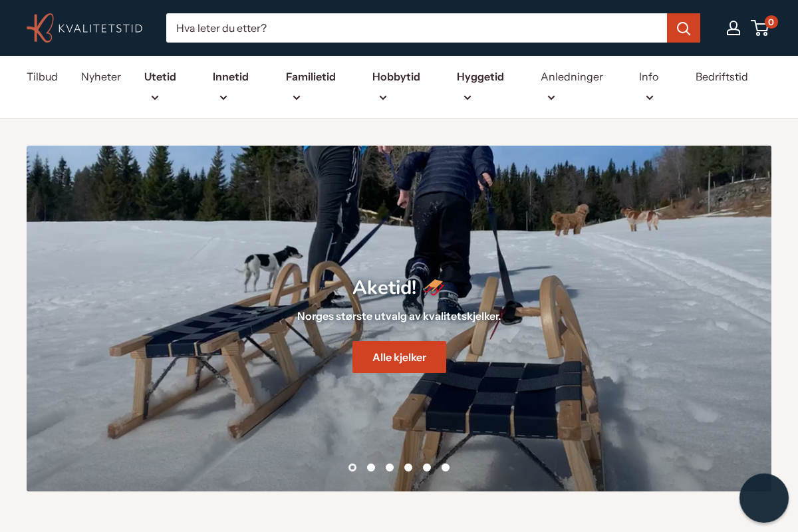Open the Familietid category link
This screenshot has height=532, width=798.
tap(311, 76)
